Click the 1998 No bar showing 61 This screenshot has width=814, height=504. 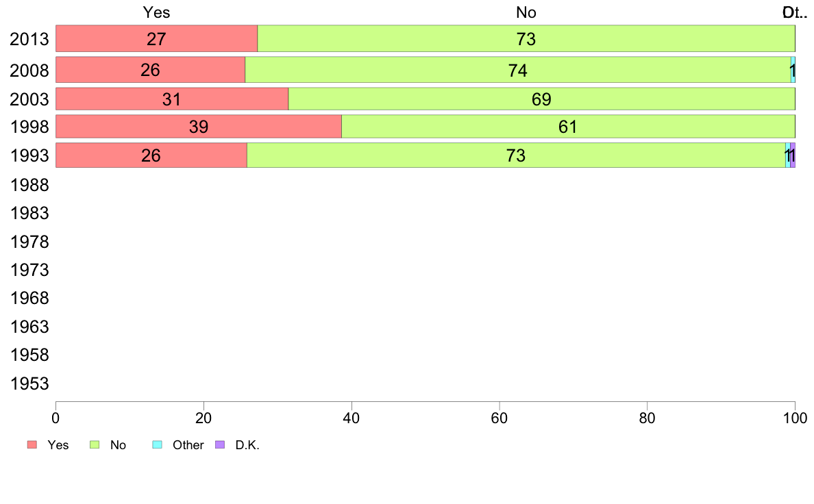[567, 127]
